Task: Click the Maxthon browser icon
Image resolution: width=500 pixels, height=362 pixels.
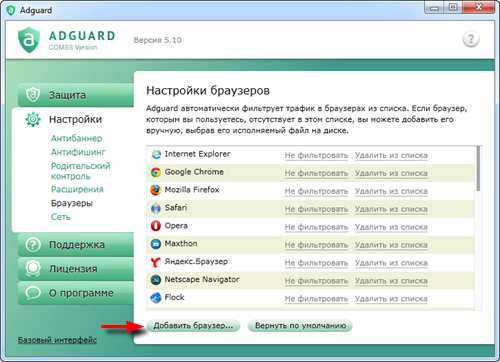Action: (156, 244)
